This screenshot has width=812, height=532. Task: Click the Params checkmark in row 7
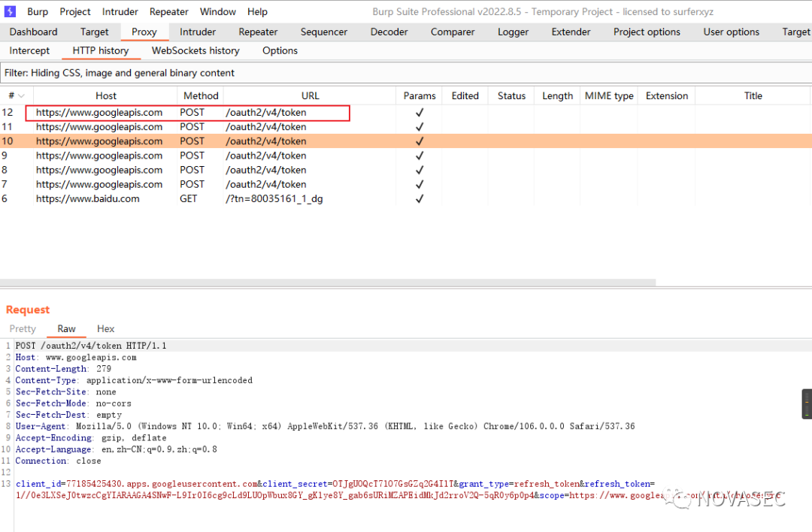420,185
